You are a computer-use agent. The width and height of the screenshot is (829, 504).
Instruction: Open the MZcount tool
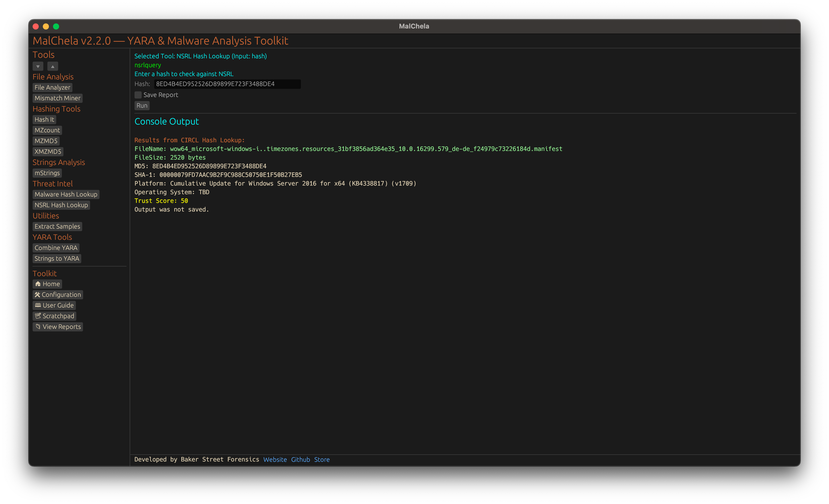[x=47, y=130]
